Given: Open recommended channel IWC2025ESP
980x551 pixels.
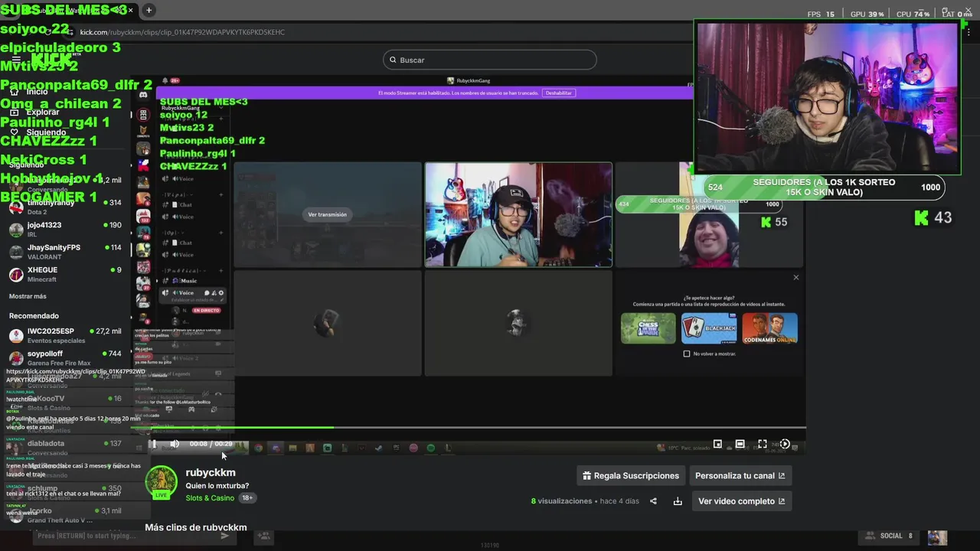Looking at the screenshot, I should pyautogui.click(x=65, y=335).
